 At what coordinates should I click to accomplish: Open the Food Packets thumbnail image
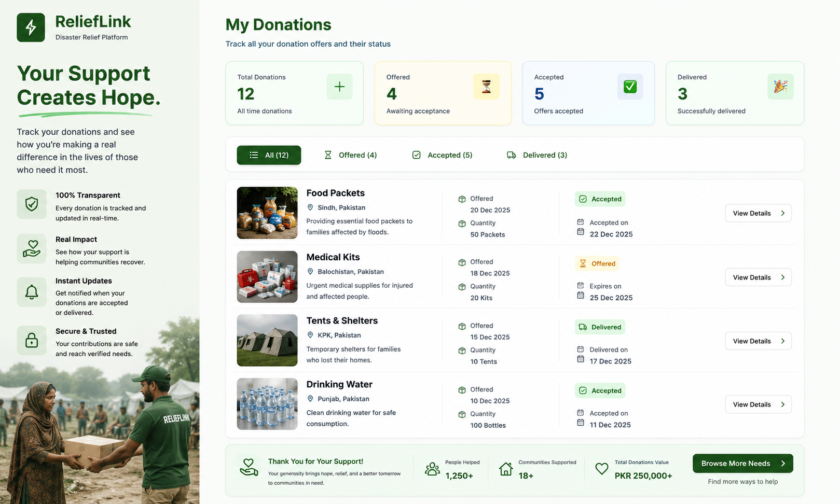pyautogui.click(x=267, y=213)
